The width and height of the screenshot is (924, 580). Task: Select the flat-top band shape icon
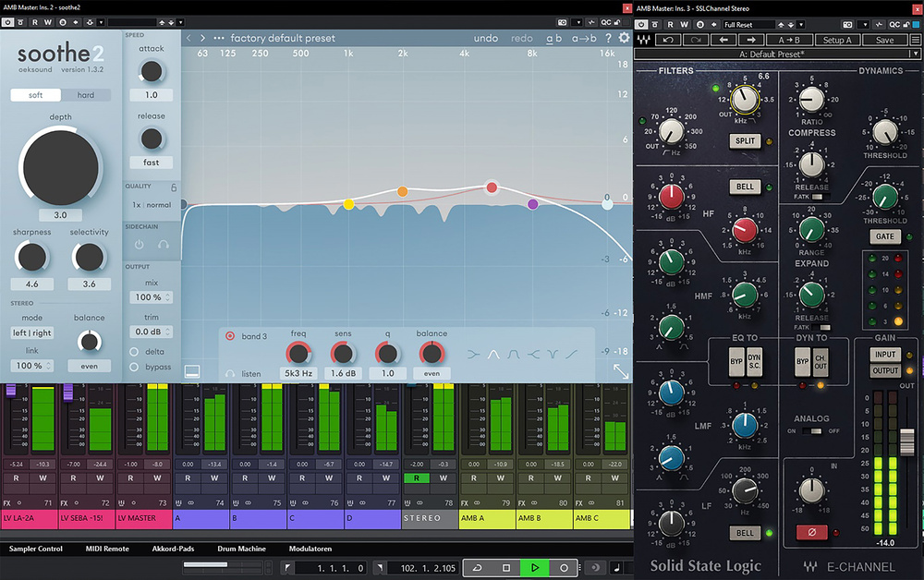point(513,355)
